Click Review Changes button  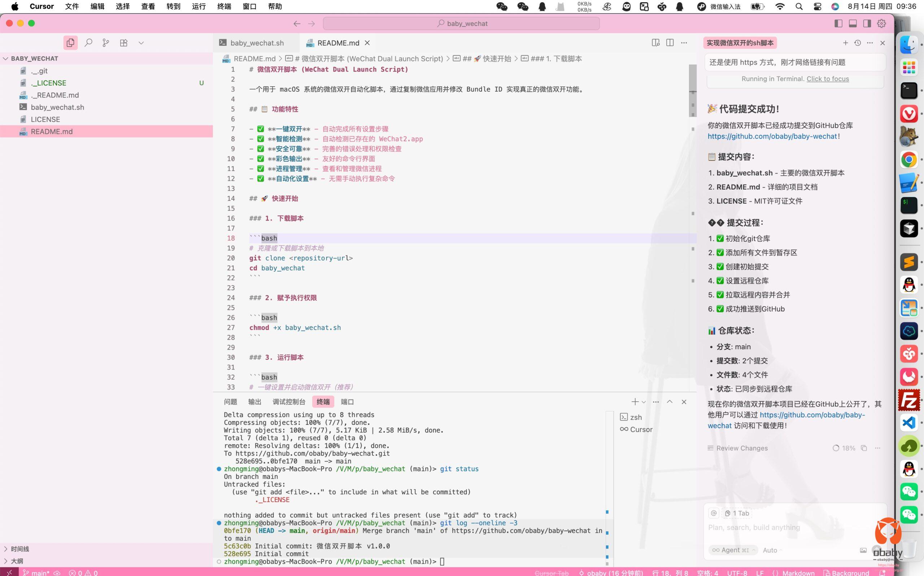tap(737, 448)
